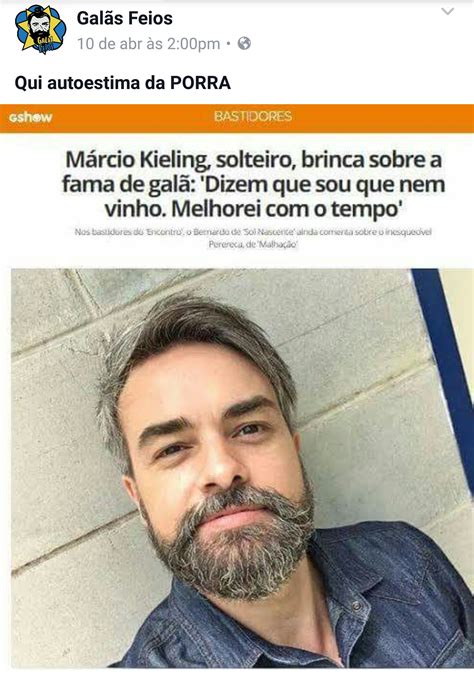Click the gshow logo in orange bar

pyautogui.click(x=31, y=117)
